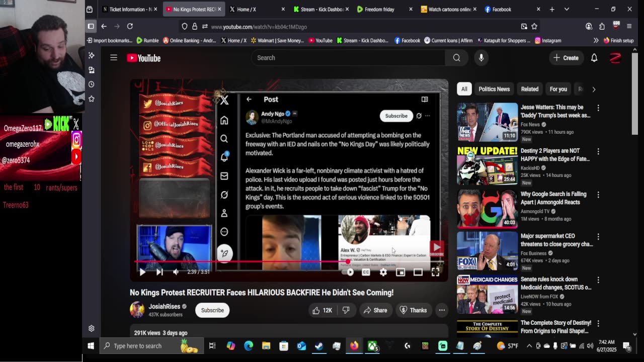Select the All filter chip
The width and height of the screenshot is (644, 362).
point(464,89)
